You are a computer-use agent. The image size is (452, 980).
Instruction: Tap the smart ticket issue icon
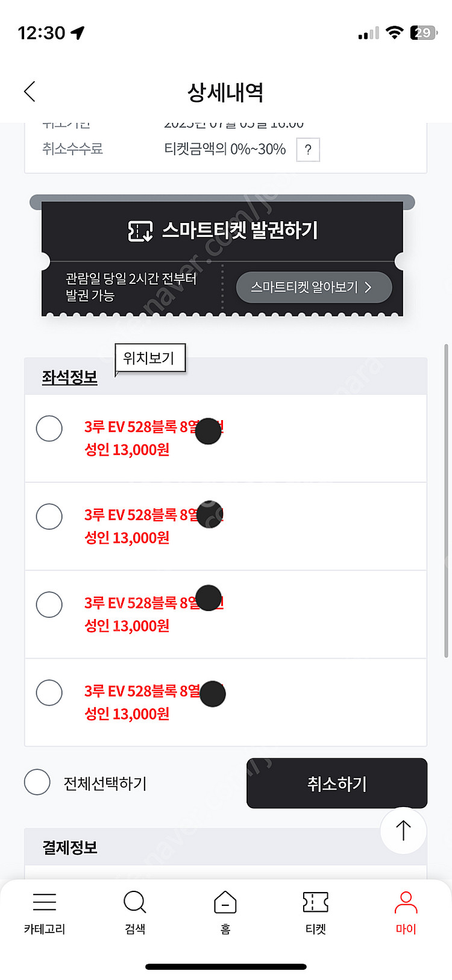coord(140,231)
